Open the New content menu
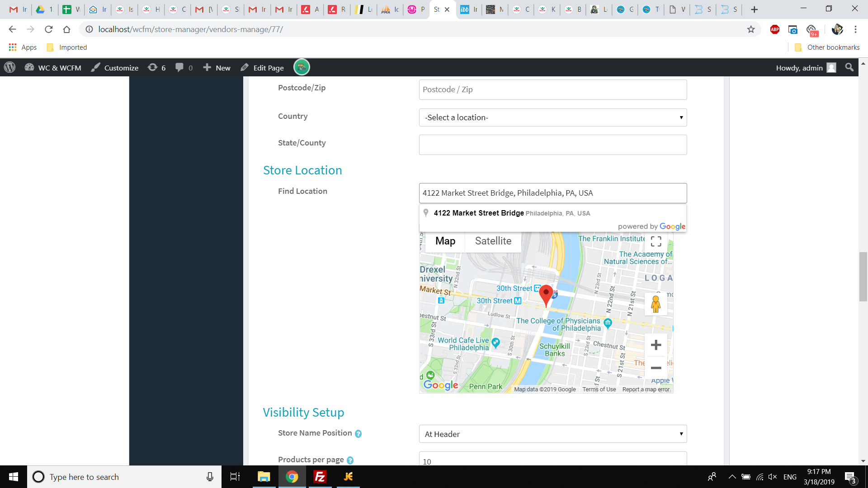 (x=217, y=68)
